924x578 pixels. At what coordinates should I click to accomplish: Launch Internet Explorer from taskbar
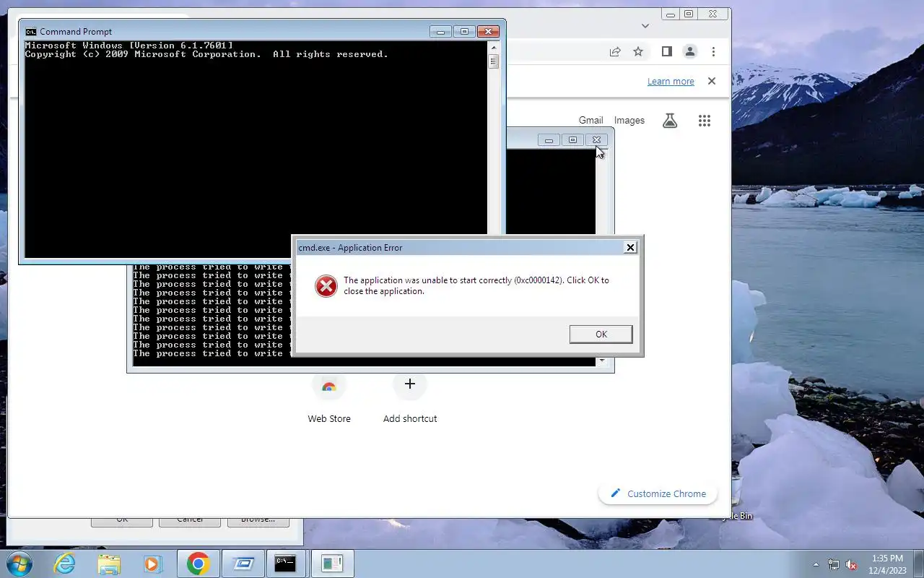(x=64, y=564)
